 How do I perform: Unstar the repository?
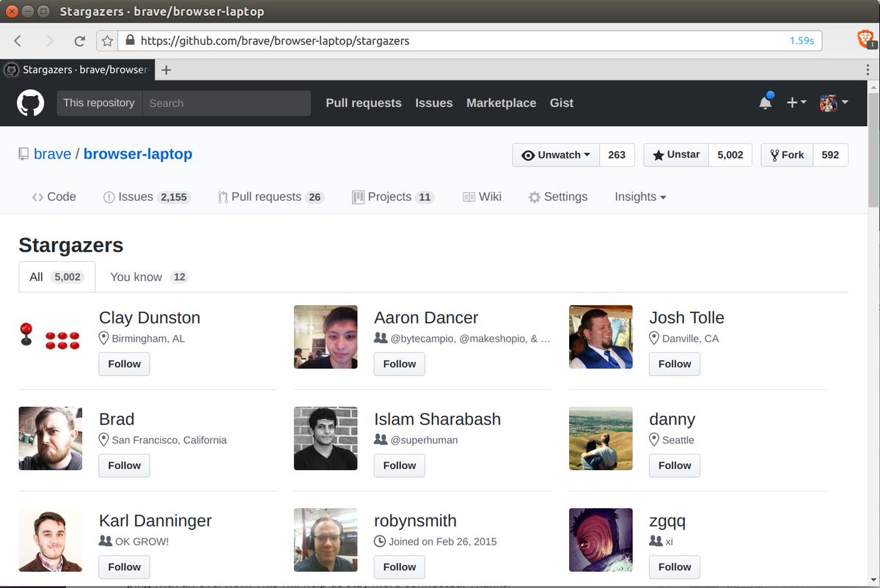pos(676,155)
